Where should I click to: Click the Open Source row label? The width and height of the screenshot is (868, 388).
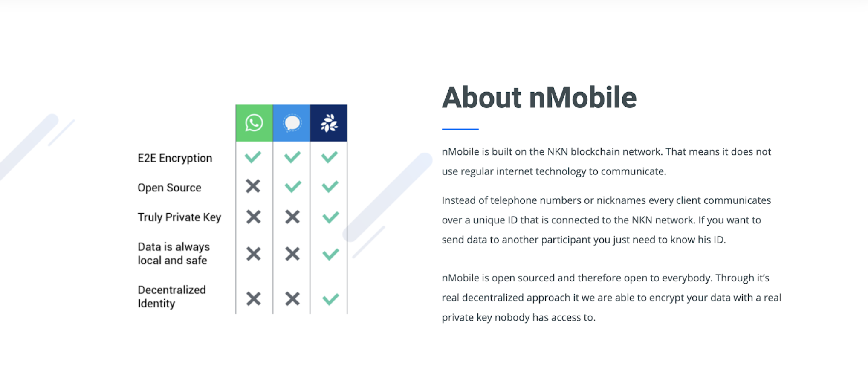point(169,188)
